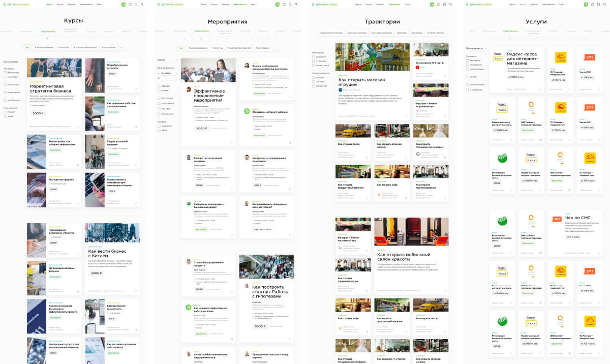Screen dimensions: 610x364
Task: Tick the 'студент' checkbox in the Курсы filters
Action: click(5, 112)
